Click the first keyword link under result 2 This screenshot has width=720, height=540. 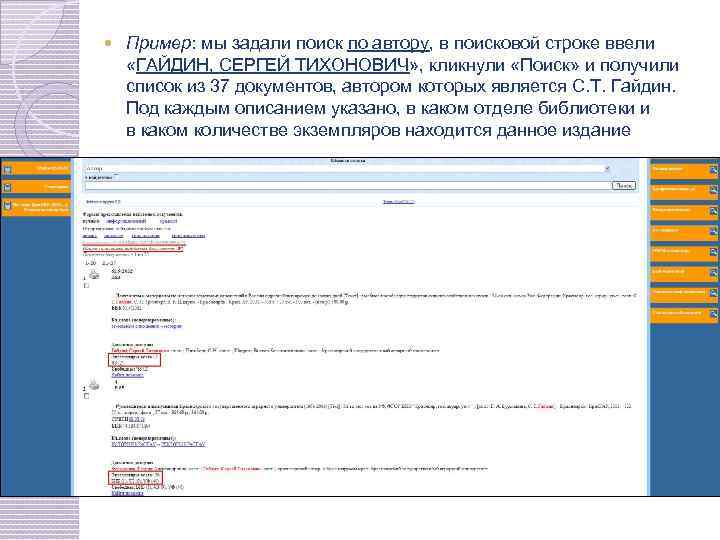tap(133, 444)
